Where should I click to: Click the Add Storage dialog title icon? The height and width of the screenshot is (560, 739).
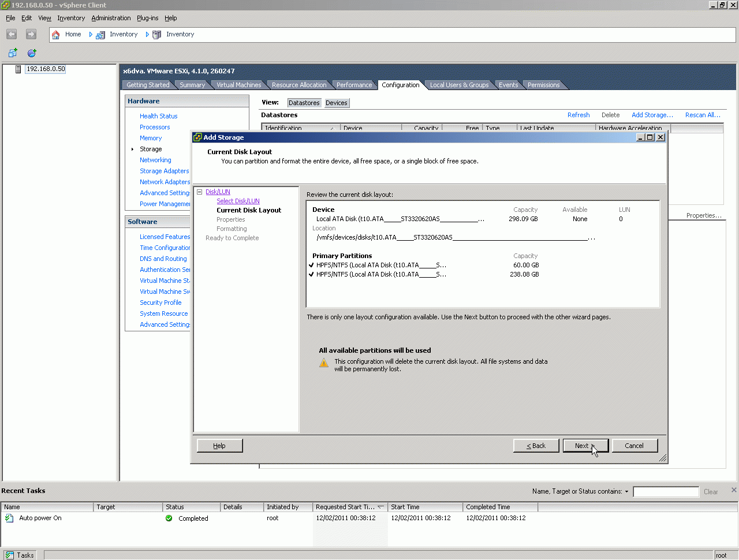[x=197, y=137]
